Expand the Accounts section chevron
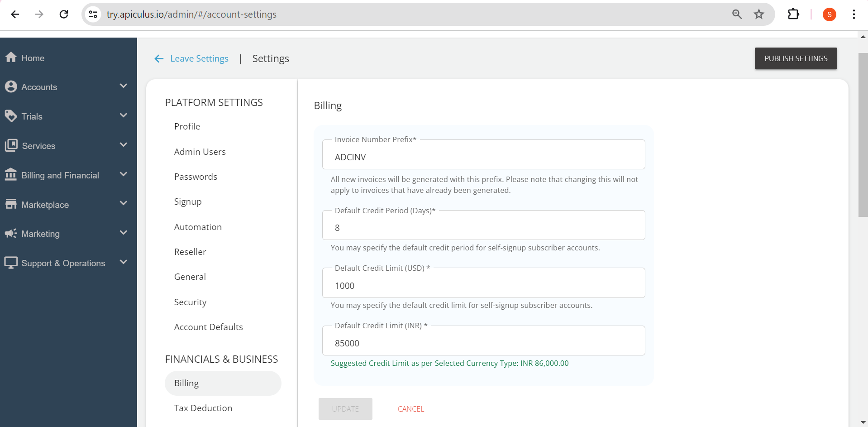868x427 pixels. (123, 86)
